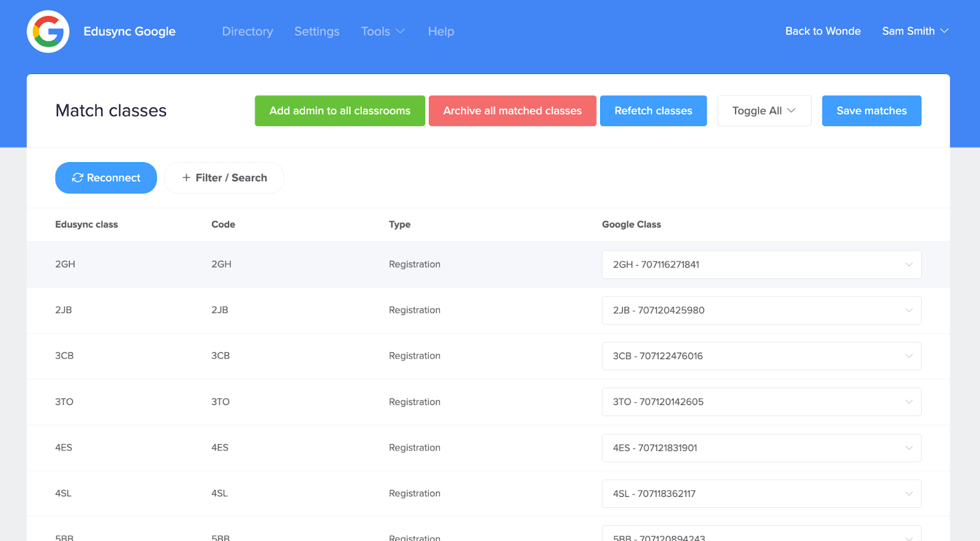Viewport: 980px width, 541px height.
Task: Open Google Class dropdown for 3TO
Action: pos(761,402)
